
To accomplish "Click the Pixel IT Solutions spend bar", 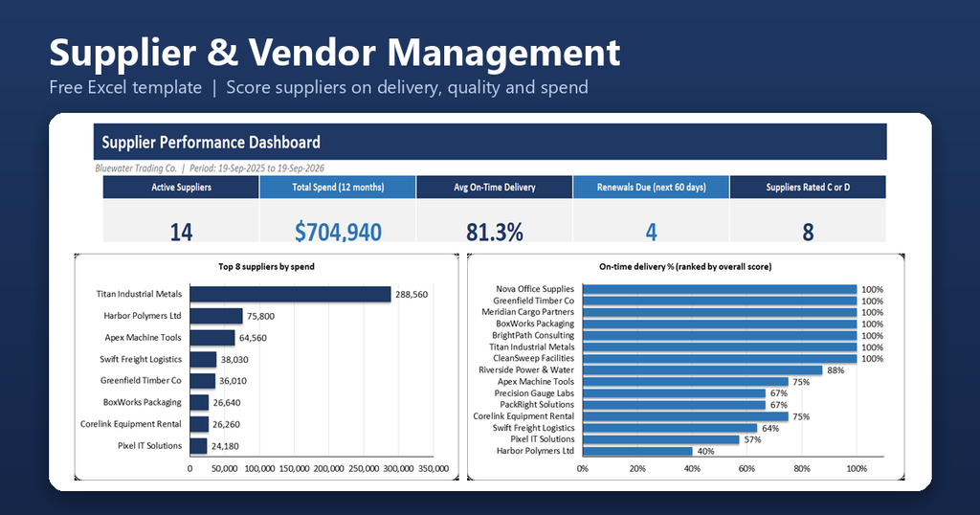I will (x=198, y=446).
